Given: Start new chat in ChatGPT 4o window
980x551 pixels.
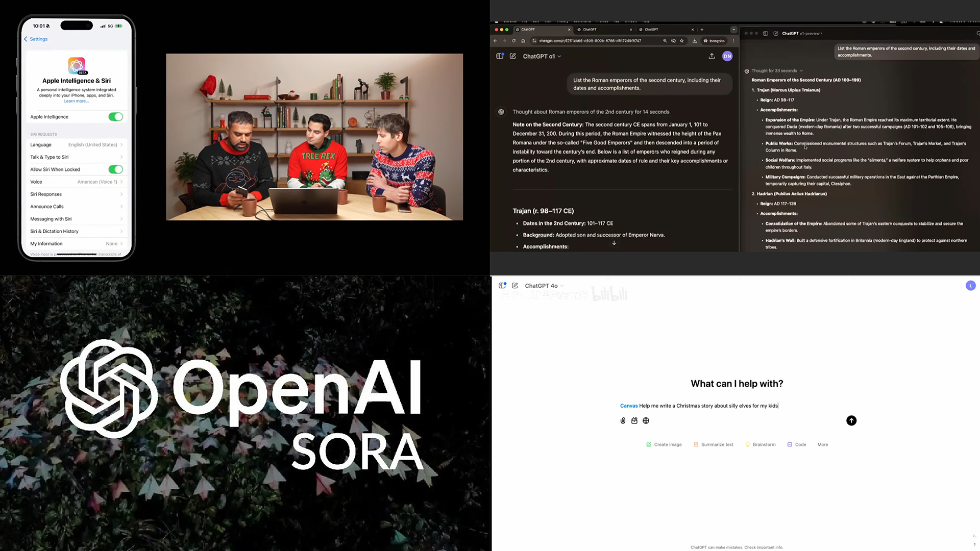Looking at the screenshot, I should 515,286.
